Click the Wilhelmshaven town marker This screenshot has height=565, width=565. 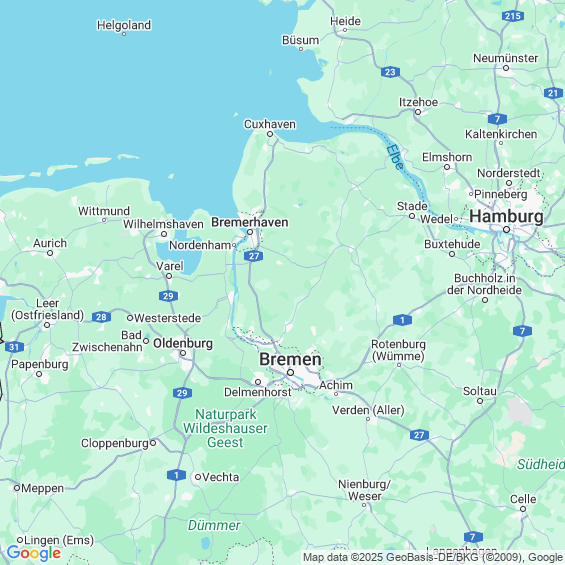click(x=164, y=234)
